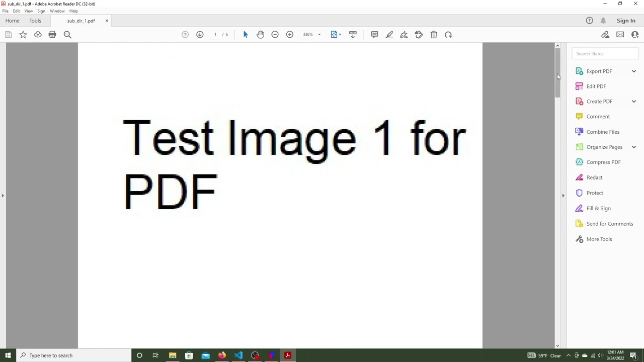Click the sign document pen icon
644x362 pixels.
click(404, 35)
